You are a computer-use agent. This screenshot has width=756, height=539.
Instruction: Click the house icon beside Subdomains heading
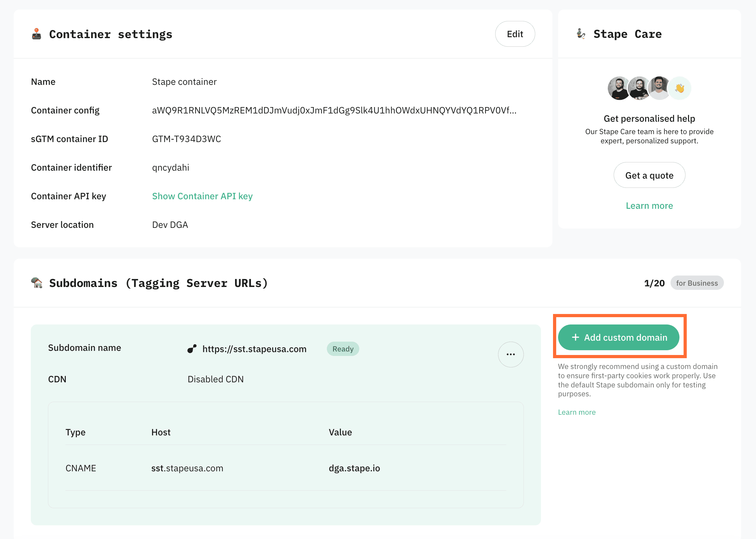[37, 283]
